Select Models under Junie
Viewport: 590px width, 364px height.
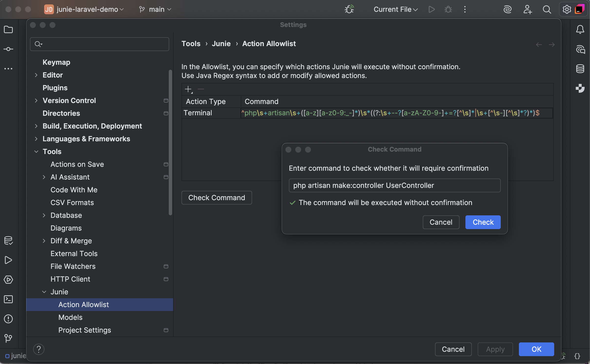coord(70,317)
